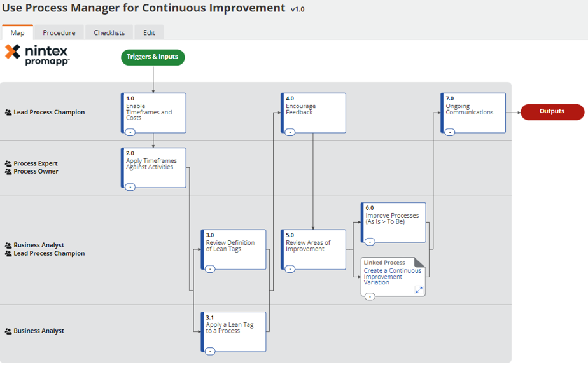The width and height of the screenshot is (588, 367).
Task: Toggle expander on 6.0 Improve Processes
Action: click(x=370, y=242)
